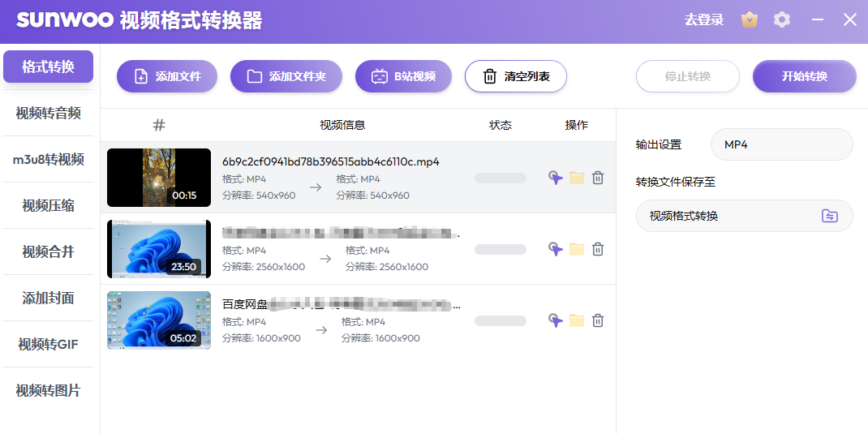Go to the 视频转GIF tab
This screenshot has height=434, width=868.
[49, 344]
